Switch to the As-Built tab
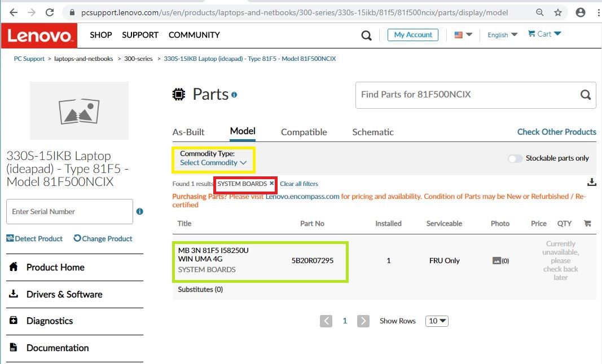This screenshot has height=364, width=602. 188,132
